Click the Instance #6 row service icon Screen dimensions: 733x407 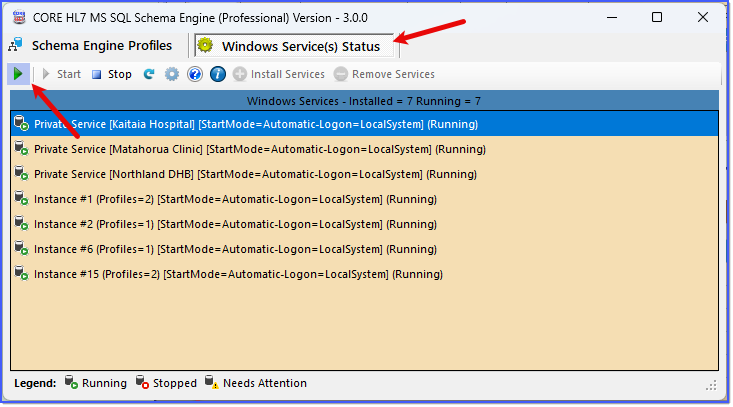pyautogui.click(x=22, y=248)
